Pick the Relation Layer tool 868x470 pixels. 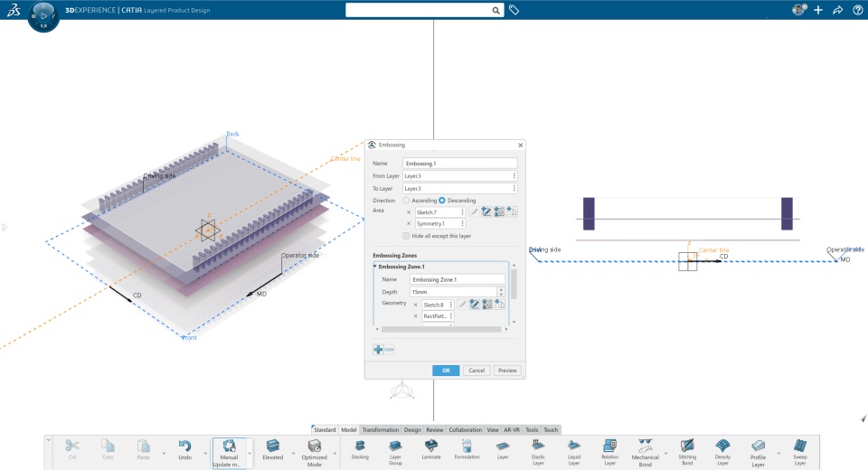609,452
